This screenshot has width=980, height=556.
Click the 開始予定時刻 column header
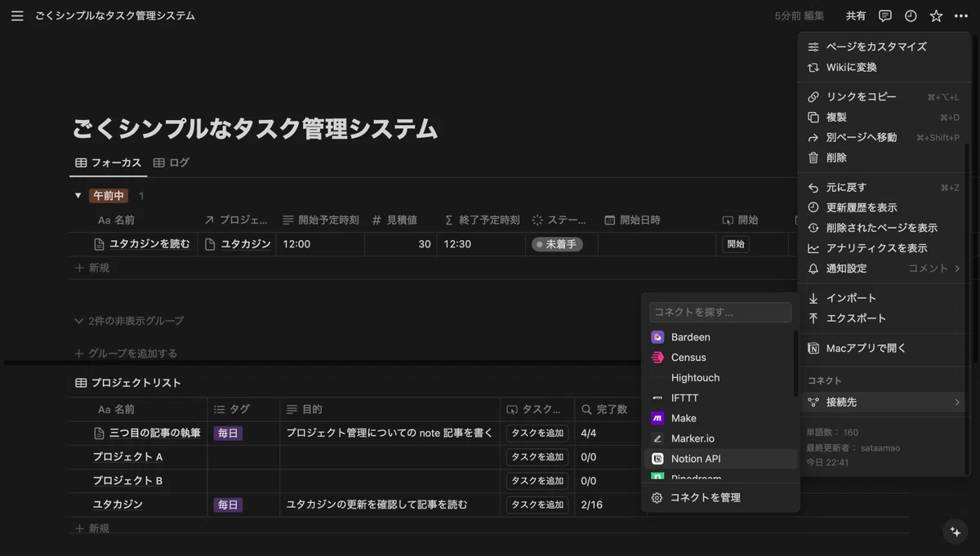(321, 220)
